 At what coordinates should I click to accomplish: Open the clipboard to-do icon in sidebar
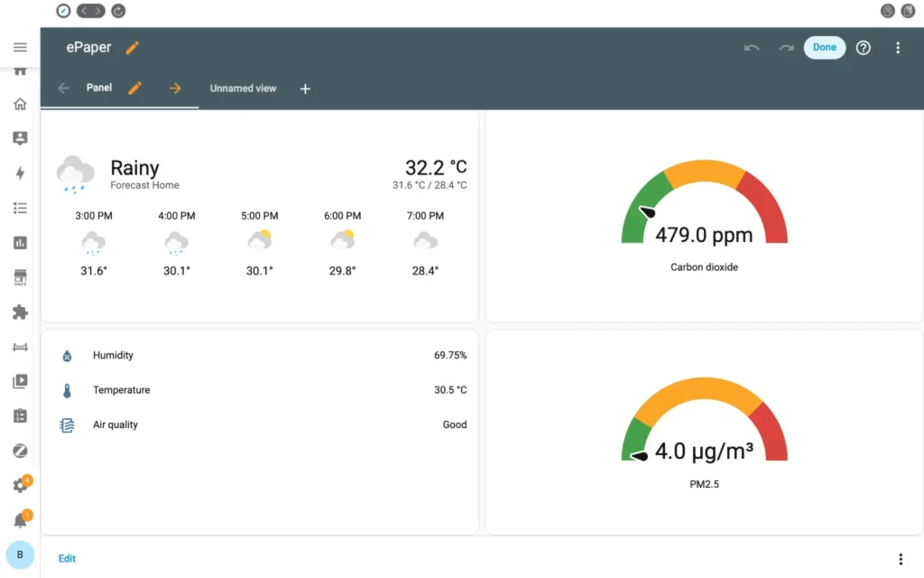click(x=20, y=415)
